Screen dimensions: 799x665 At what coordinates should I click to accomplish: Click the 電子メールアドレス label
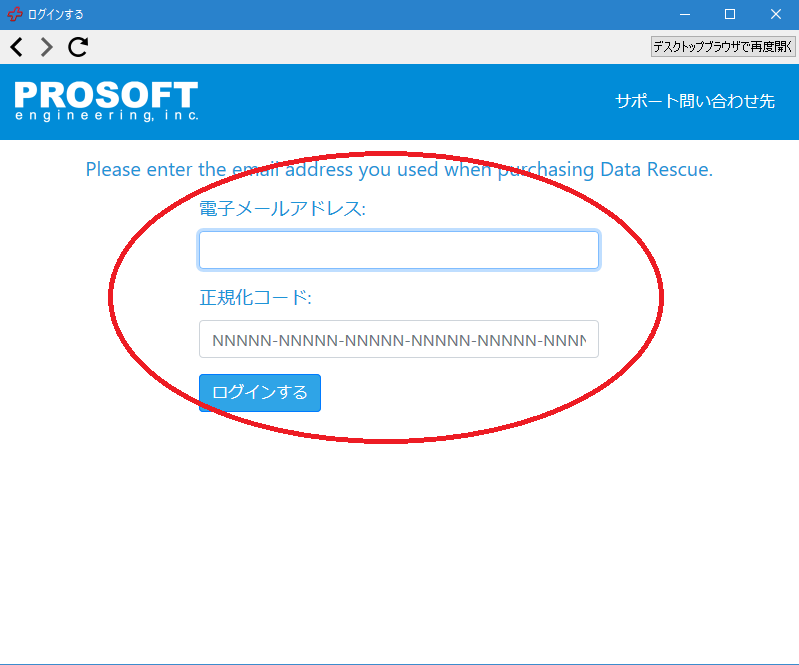click(x=283, y=209)
